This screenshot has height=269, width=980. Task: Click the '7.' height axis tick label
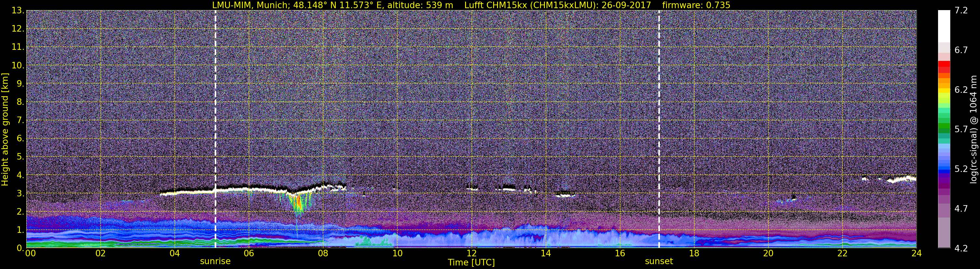pyautogui.click(x=20, y=120)
